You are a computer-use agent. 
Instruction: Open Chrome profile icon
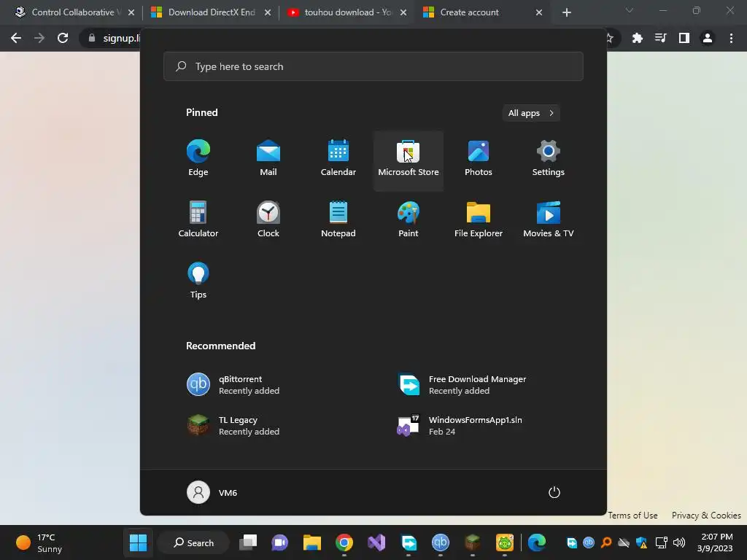tap(708, 38)
